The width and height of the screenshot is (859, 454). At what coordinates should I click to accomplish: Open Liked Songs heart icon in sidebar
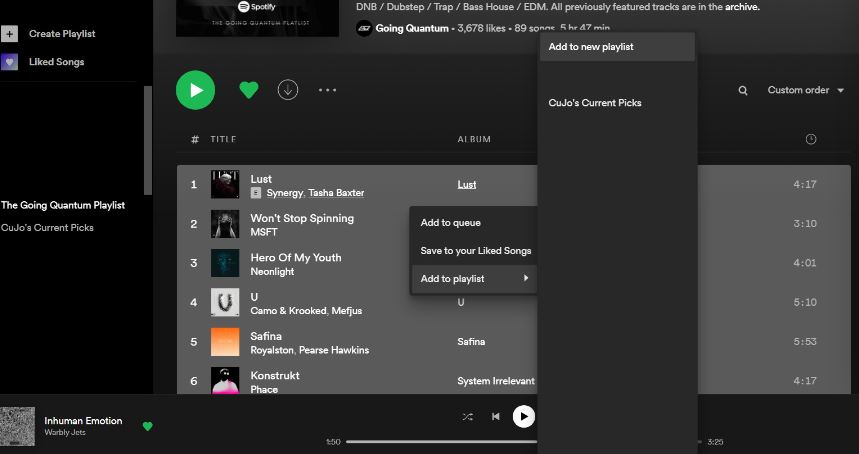coord(9,62)
